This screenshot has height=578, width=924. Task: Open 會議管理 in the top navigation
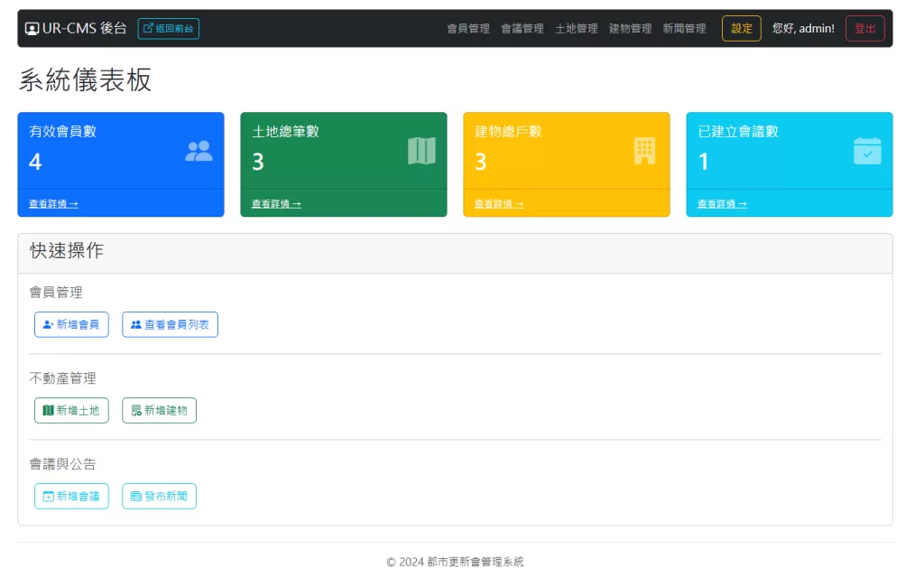click(x=522, y=29)
